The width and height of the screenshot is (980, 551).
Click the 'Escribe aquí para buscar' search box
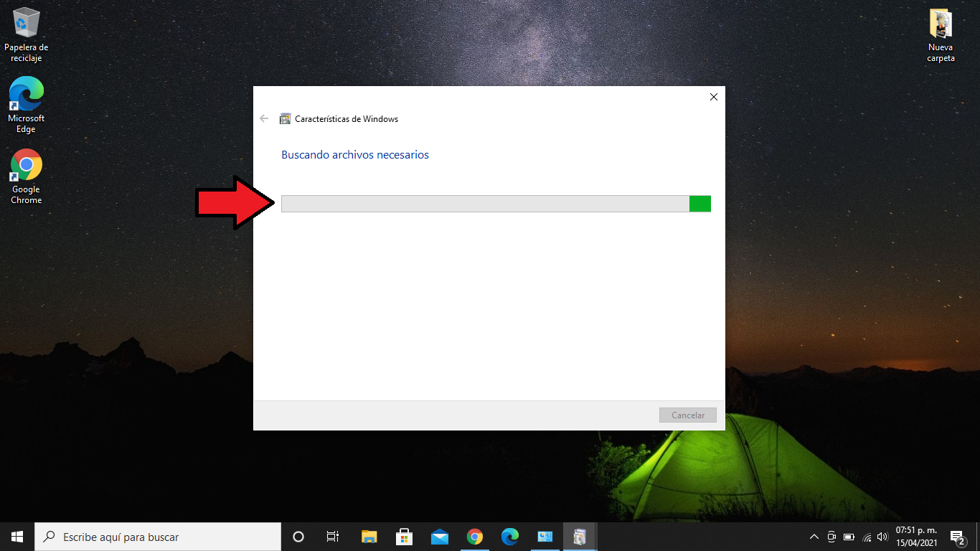(158, 537)
